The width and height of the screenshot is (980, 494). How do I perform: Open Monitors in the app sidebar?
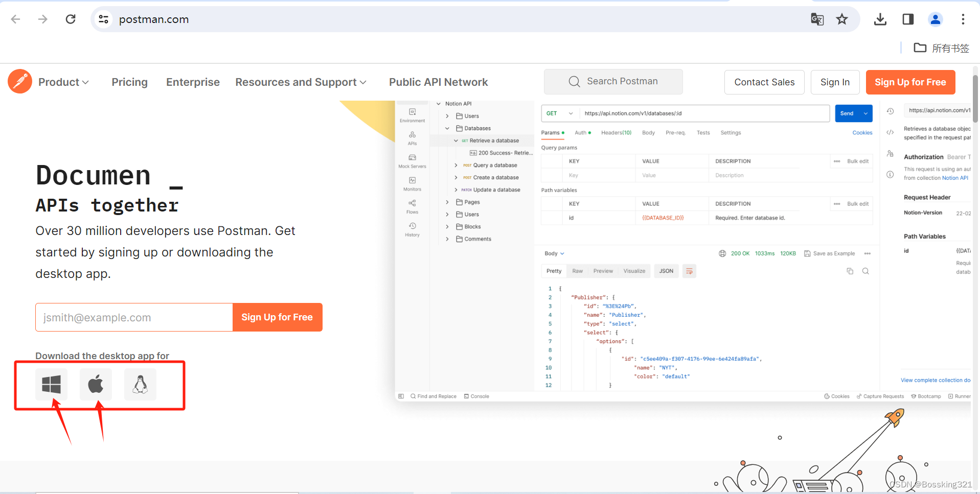click(412, 184)
